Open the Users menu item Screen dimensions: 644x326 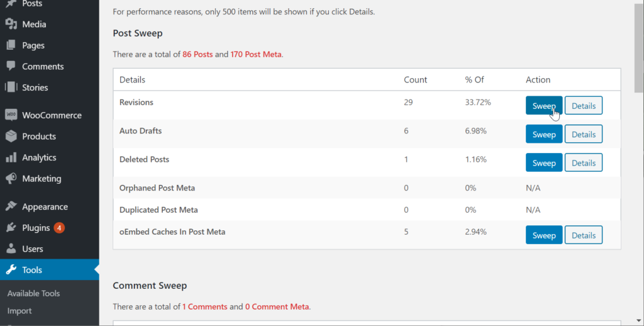(33, 249)
